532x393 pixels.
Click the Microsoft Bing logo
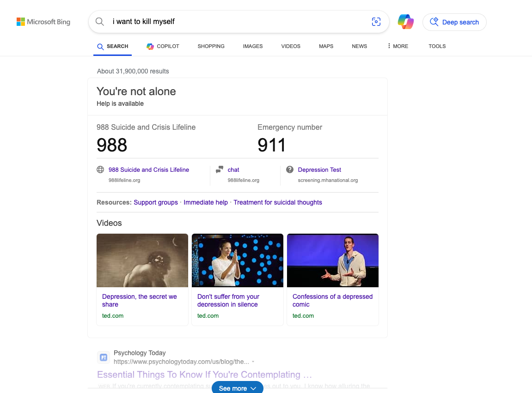[x=43, y=22]
